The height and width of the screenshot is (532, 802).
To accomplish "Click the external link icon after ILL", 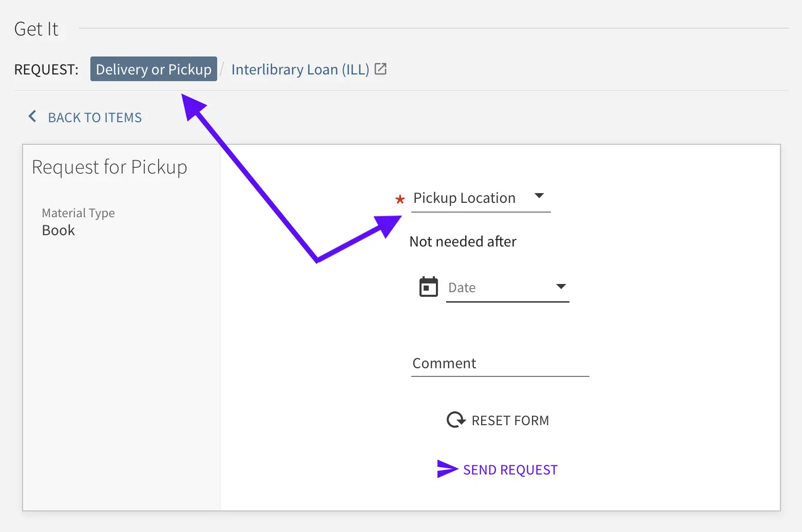I will click(x=380, y=69).
